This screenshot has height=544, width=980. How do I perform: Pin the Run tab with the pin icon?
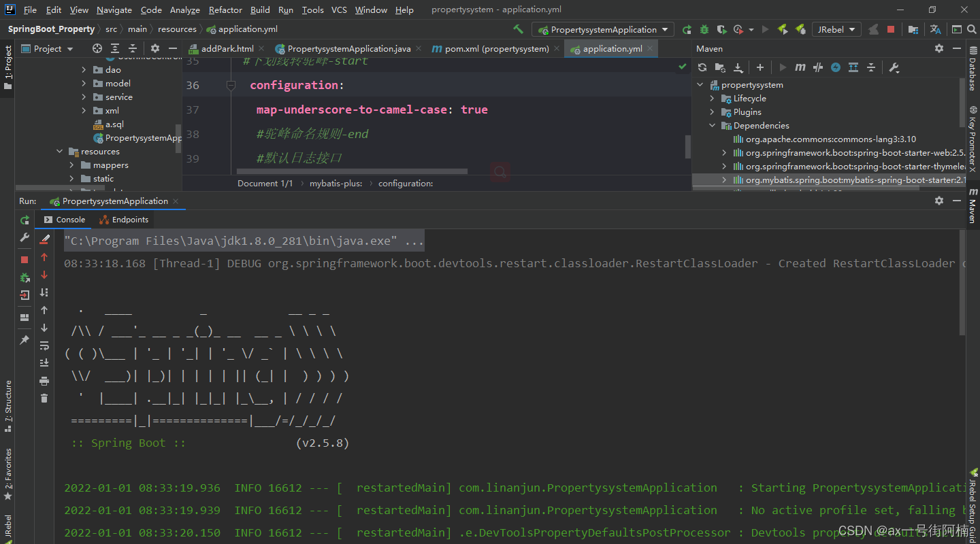(x=24, y=339)
